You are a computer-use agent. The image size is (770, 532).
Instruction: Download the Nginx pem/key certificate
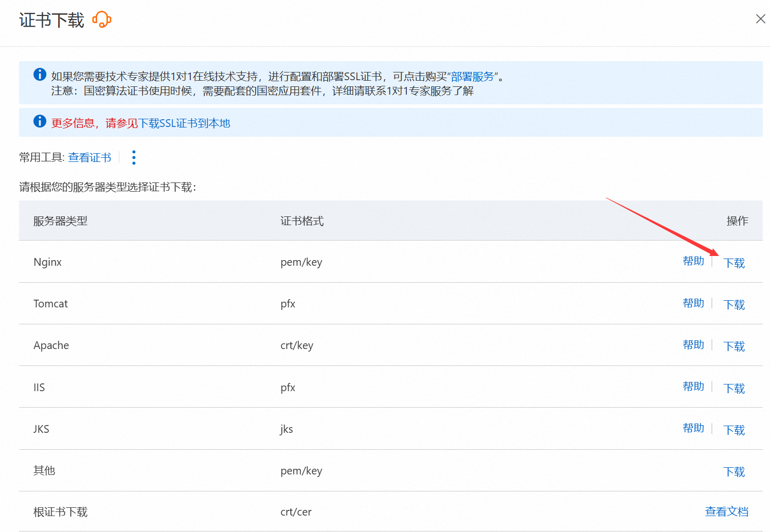[x=733, y=263]
